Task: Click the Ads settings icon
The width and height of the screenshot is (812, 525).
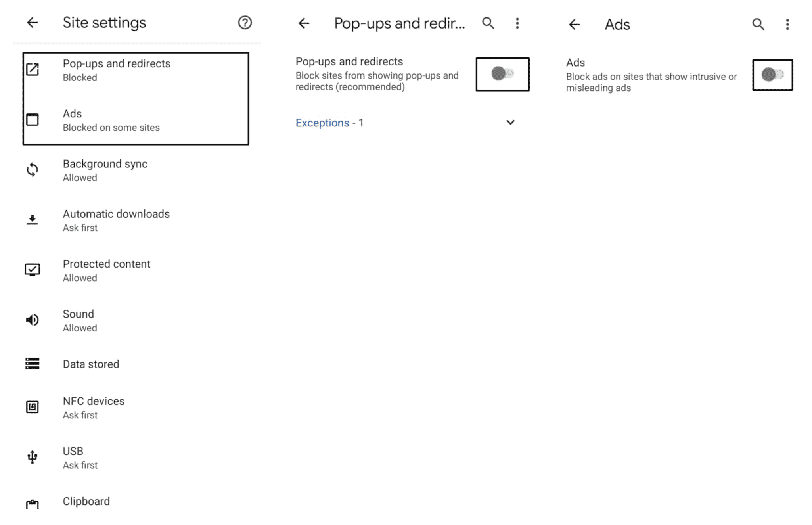Action: coord(33,120)
